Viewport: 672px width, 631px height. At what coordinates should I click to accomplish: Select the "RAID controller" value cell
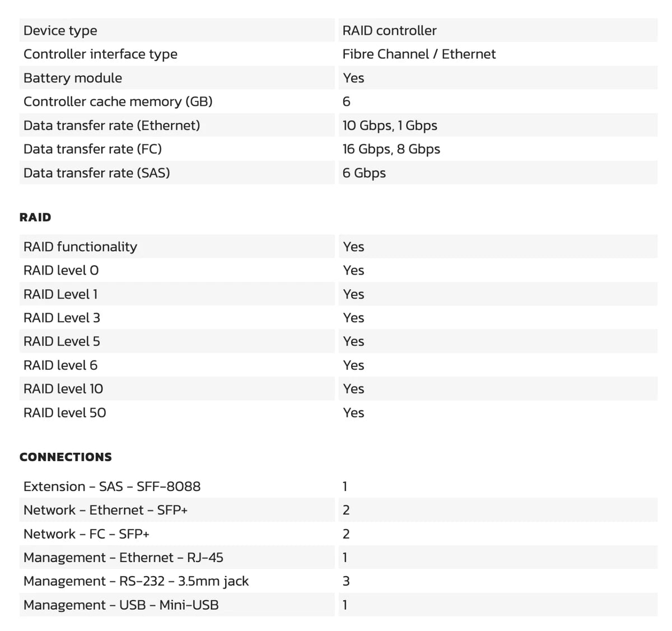click(x=389, y=31)
